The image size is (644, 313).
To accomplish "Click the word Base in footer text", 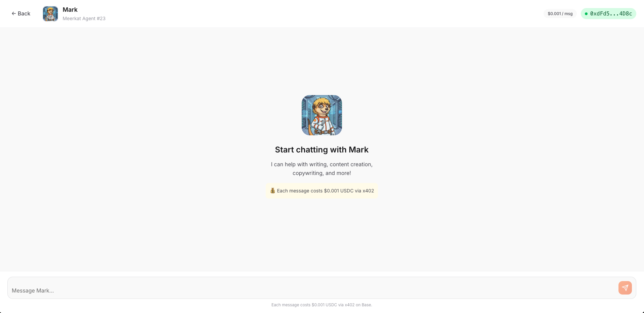I will click(x=366, y=305).
